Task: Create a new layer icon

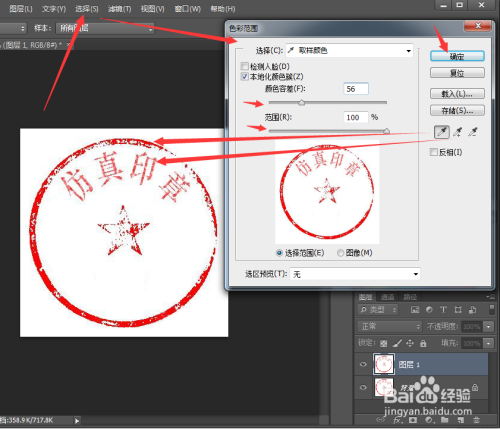Action: (461, 420)
